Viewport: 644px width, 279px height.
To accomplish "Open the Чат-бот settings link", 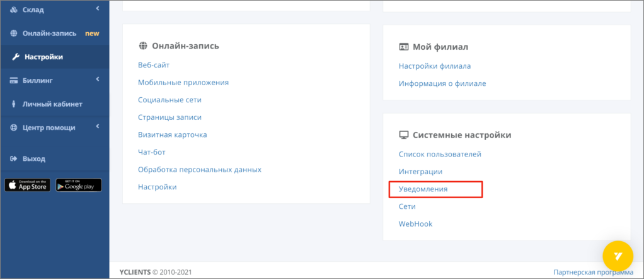I will pyautogui.click(x=153, y=152).
